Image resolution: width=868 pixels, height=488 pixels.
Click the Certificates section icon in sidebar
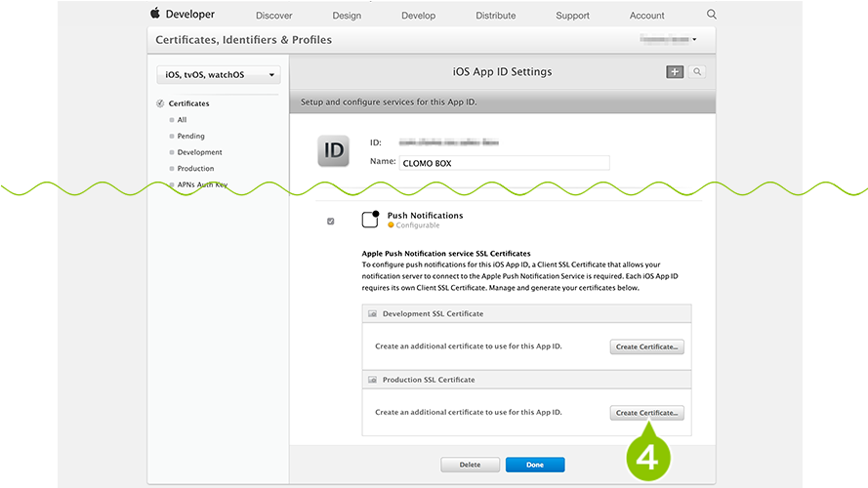[160, 103]
